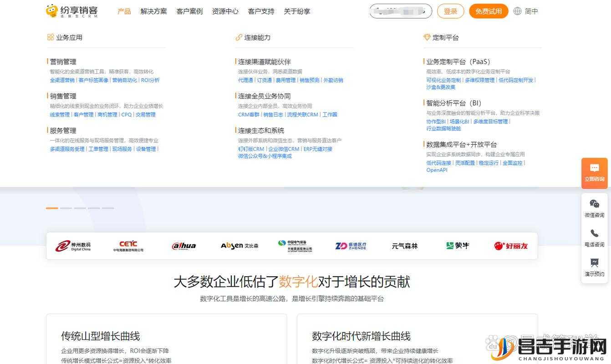The image size is (611, 364).
Task: Click the 元气森林 logo
Action: pyautogui.click(x=405, y=246)
